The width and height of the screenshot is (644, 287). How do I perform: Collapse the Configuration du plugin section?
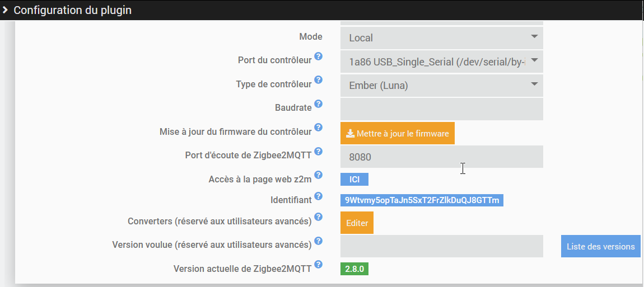point(5,10)
